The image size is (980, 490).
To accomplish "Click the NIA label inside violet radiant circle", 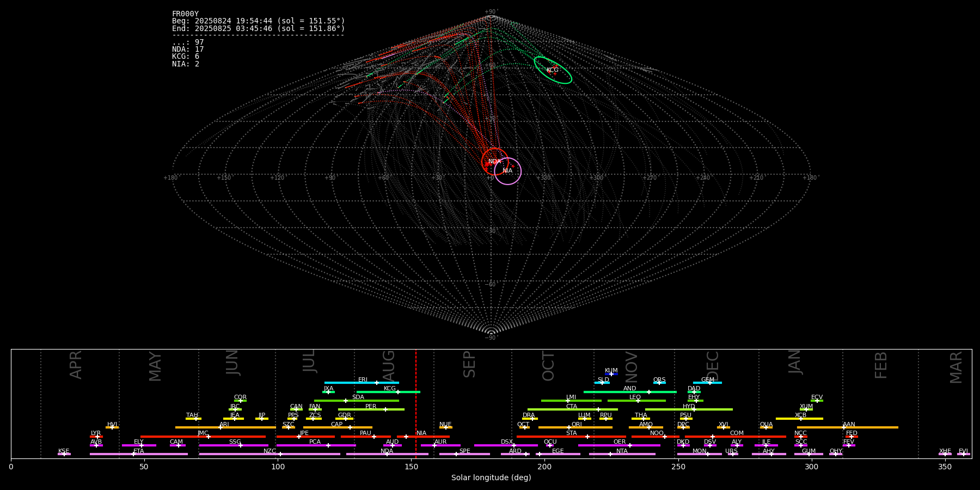I will (507, 171).
